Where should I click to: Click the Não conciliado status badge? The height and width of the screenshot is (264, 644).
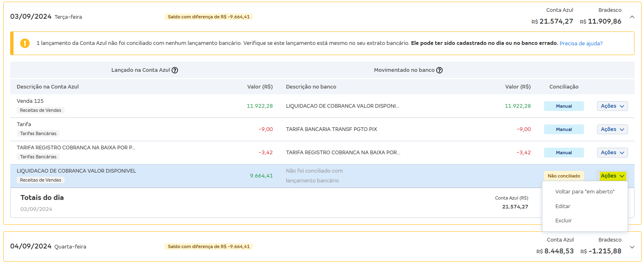click(x=564, y=176)
